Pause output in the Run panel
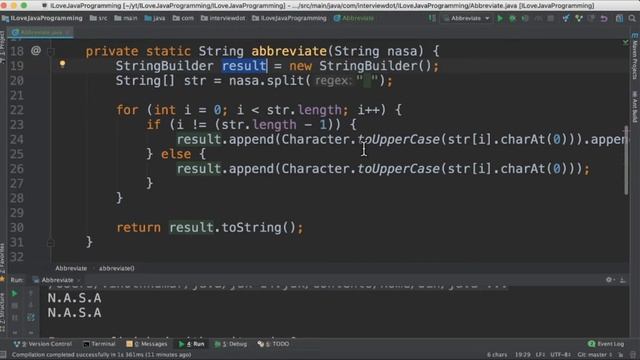Viewport: 640px width, 360px height. [x=14, y=317]
